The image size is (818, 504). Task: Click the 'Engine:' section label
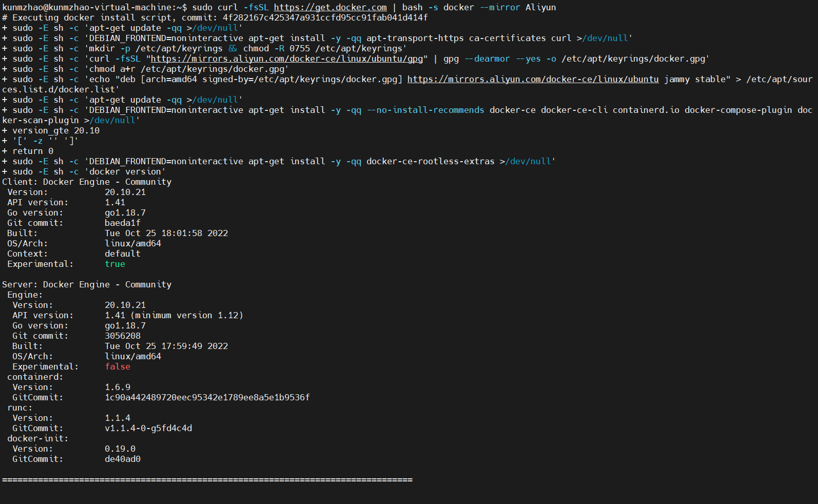point(25,295)
